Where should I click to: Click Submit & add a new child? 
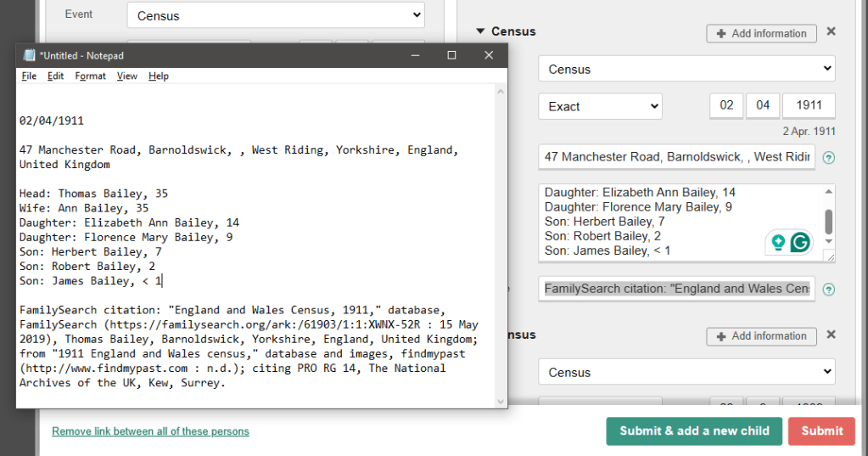coord(694,431)
